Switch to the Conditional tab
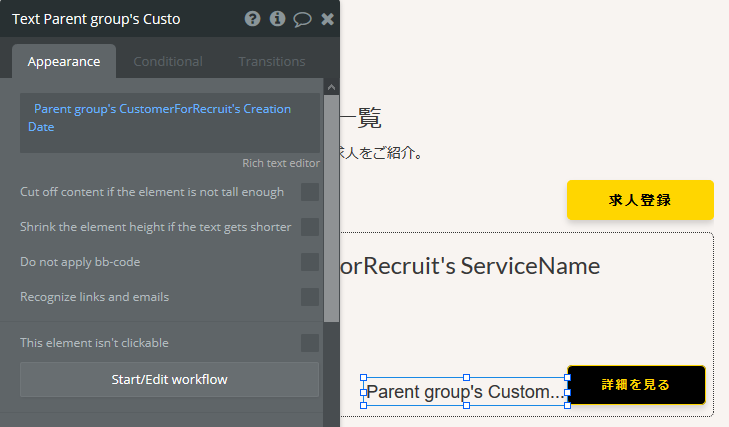This screenshot has width=729, height=427. [x=168, y=61]
